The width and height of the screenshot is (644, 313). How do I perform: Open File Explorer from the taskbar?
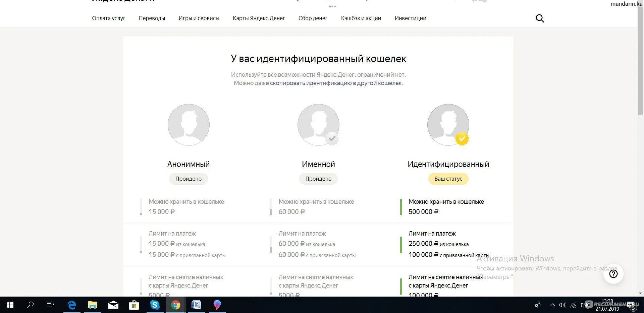[93, 305]
